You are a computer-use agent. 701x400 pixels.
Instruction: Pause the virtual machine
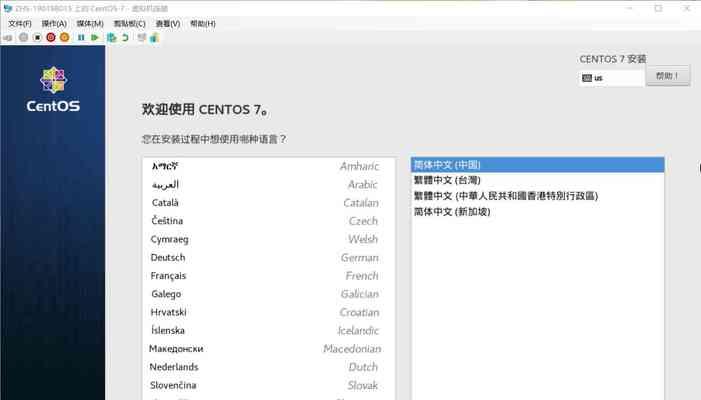81,38
